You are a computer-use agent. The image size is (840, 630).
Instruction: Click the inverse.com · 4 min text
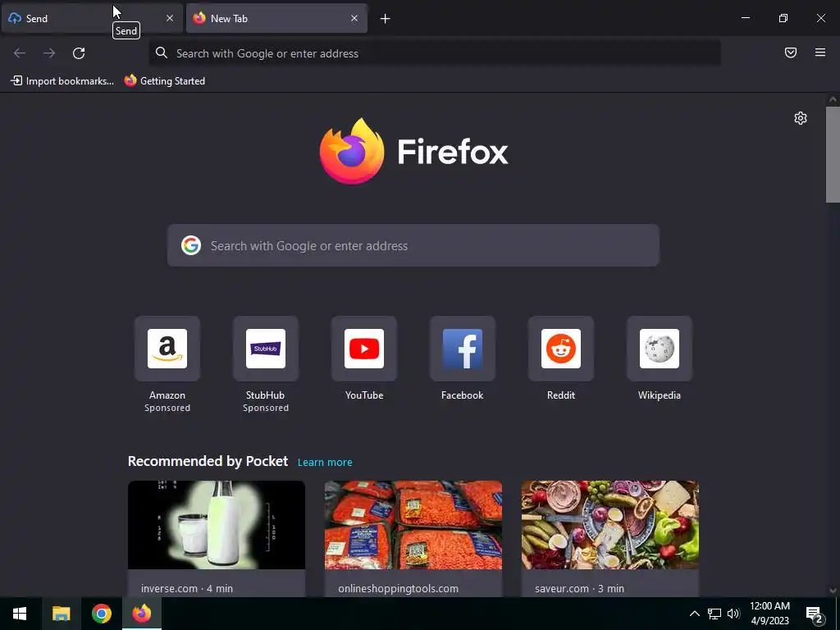tap(187, 588)
